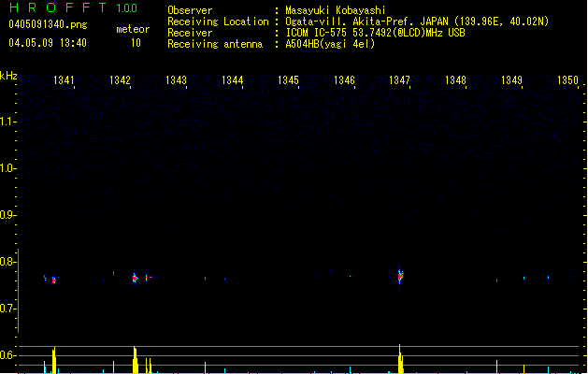Click the strong meteor echo at 1347
Image resolution: width=588 pixels, height=374 pixels.
pyautogui.click(x=400, y=277)
